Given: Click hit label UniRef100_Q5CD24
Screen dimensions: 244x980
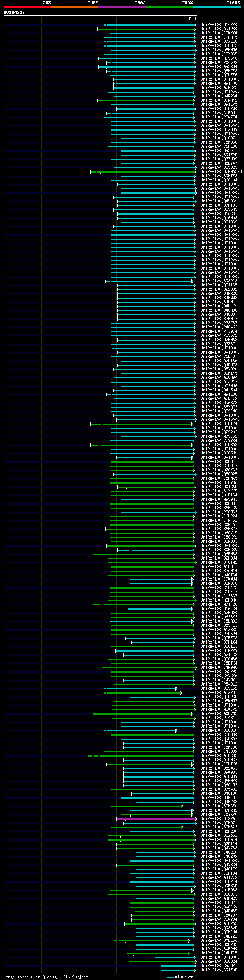Looking at the screenshot, I should pyautogui.click(x=219, y=962).
